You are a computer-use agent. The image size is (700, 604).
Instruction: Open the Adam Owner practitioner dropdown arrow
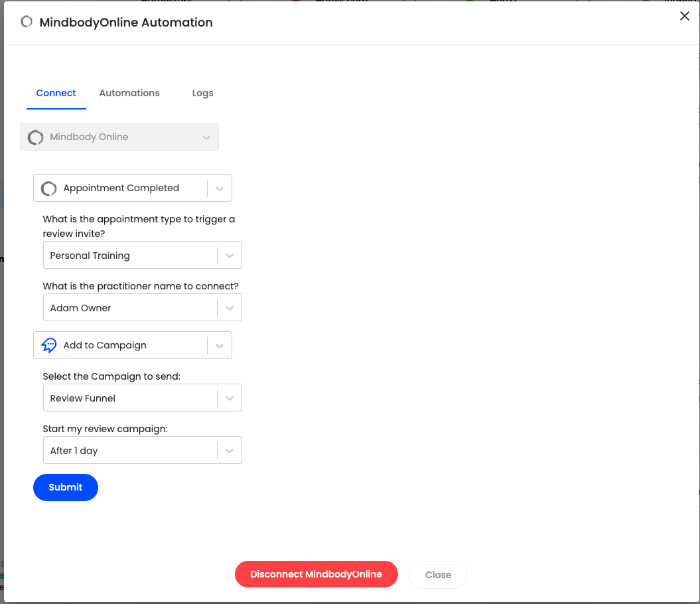pos(230,308)
